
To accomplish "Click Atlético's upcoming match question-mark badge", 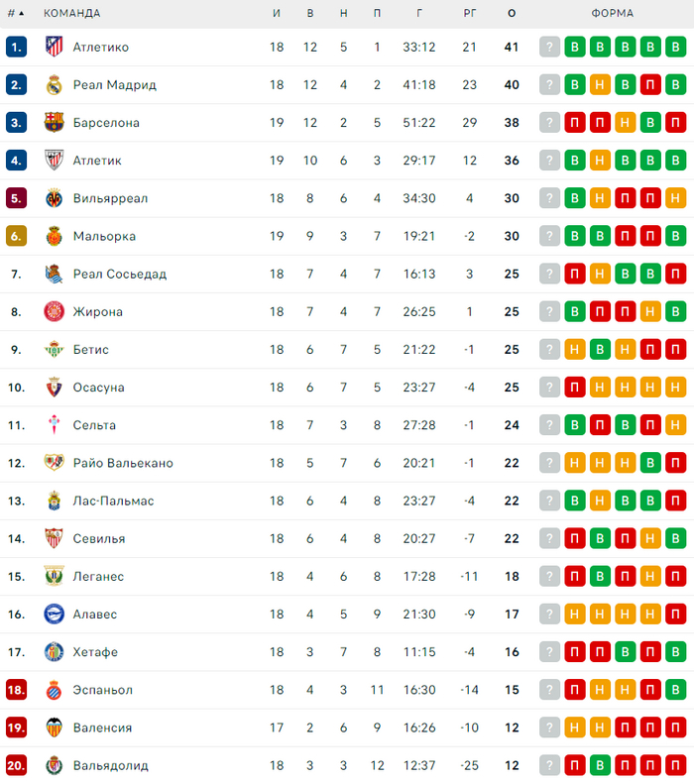I will tap(550, 47).
